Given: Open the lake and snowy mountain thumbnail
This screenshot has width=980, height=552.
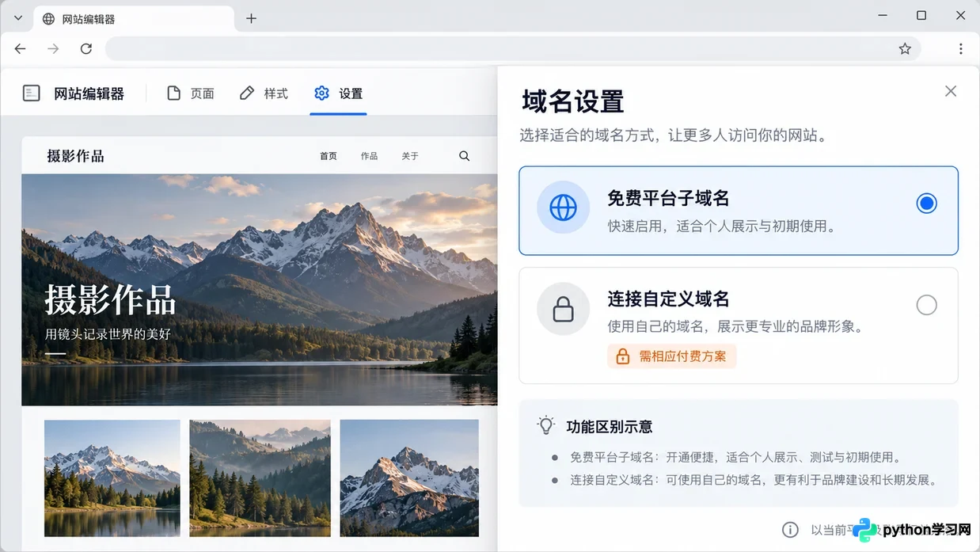Looking at the screenshot, I should click(112, 478).
